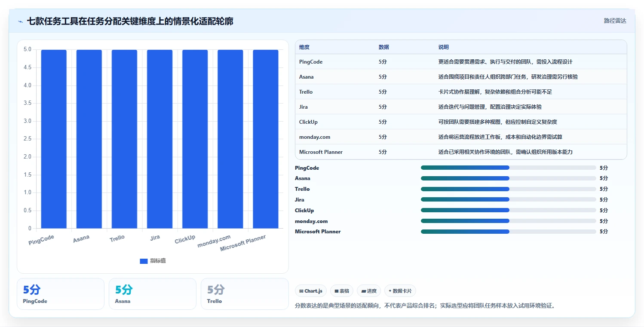Click the monday.com bar in the chart

click(230, 139)
